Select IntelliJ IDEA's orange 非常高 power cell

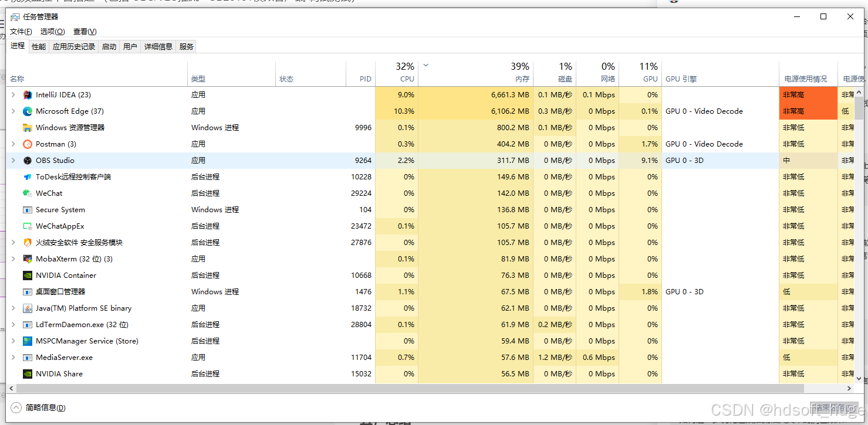point(809,94)
